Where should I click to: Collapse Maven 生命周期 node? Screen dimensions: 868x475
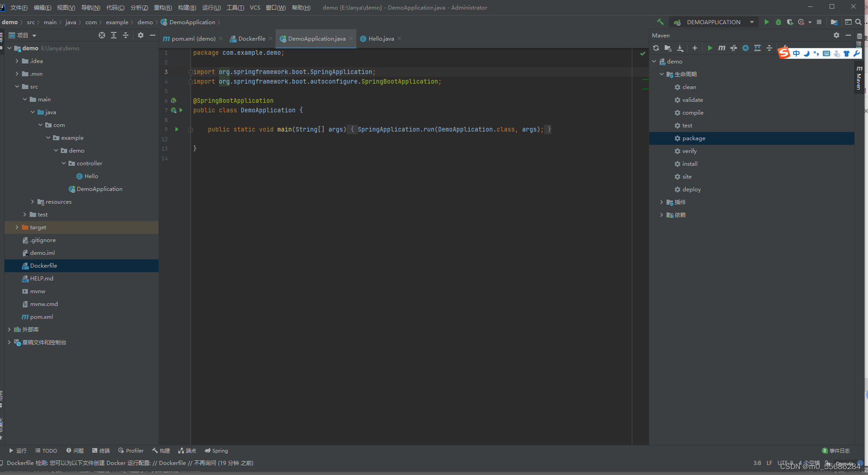(x=662, y=74)
